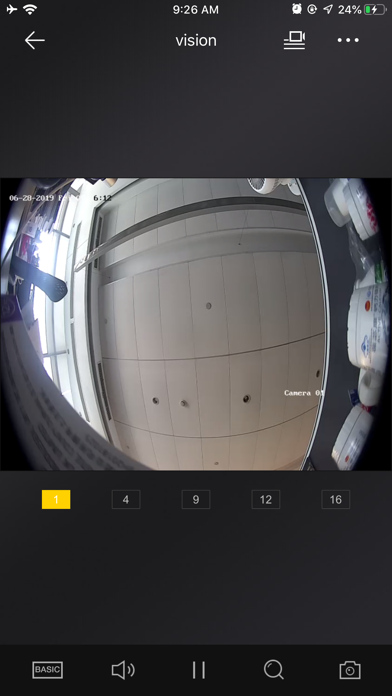Switch to the 16-channel view layout
Viewport: 392px width, 696px height.
[336, 499]
